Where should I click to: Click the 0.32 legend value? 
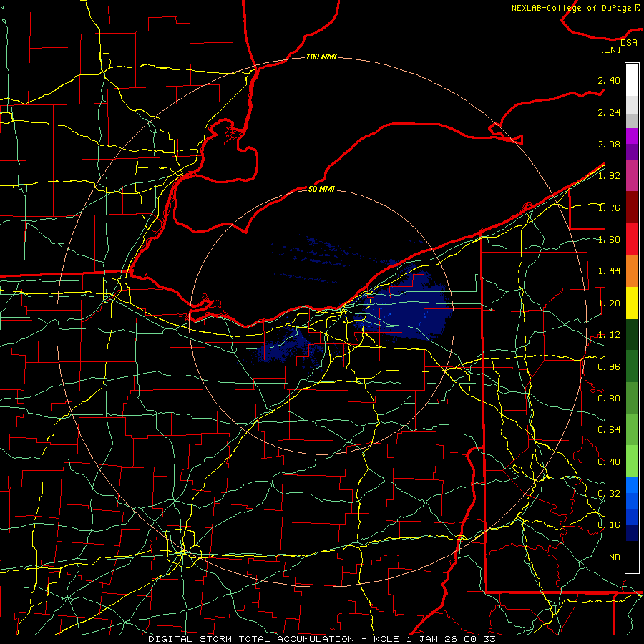(x=609, y=494)
